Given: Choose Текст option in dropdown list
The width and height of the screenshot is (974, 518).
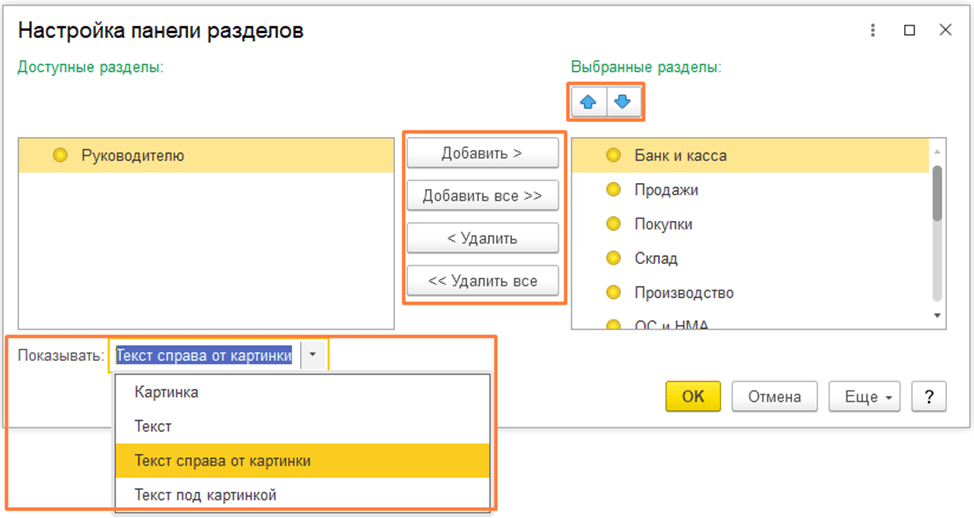Looking at the screenshot, I should coord(154,426).
